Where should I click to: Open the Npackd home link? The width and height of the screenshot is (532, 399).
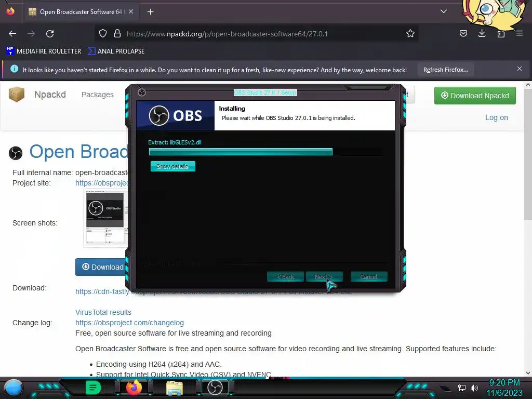(50, 95)
